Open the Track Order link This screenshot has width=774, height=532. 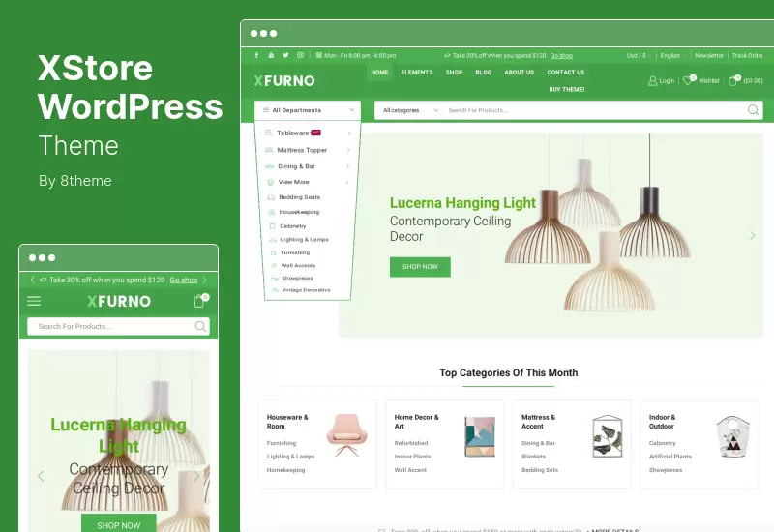(747, 55)
